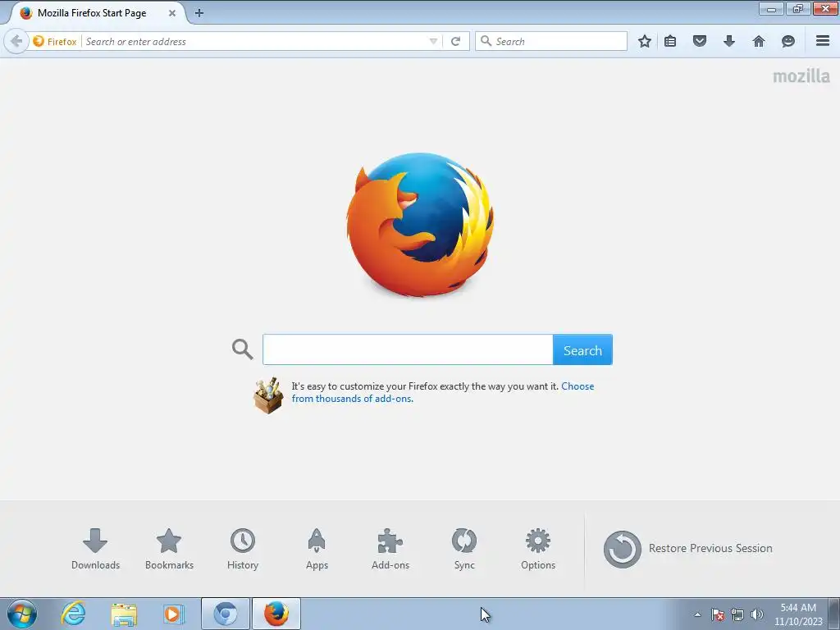Click the large Firefox logo
The width and height of the screenshot is (840, 630).
tap(420, 225)
